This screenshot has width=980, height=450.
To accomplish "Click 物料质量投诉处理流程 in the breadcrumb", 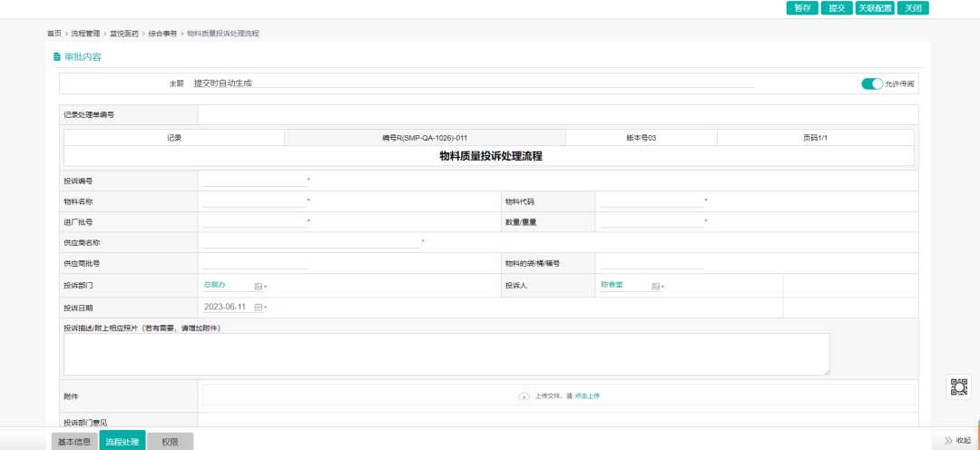I will coord(223,34).
